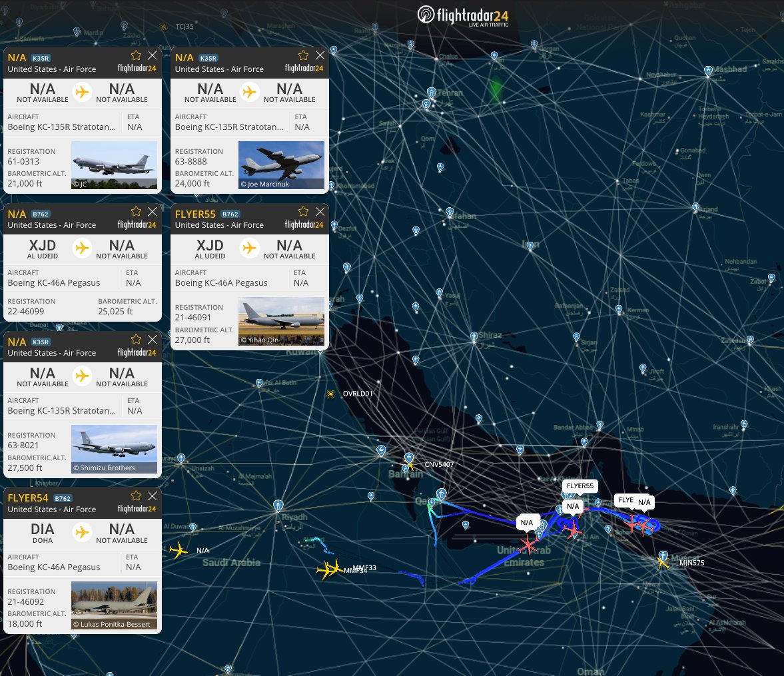Open the Mashhad airport pin
The height and width of the screenshot is (676, 784).
point(708,71)
